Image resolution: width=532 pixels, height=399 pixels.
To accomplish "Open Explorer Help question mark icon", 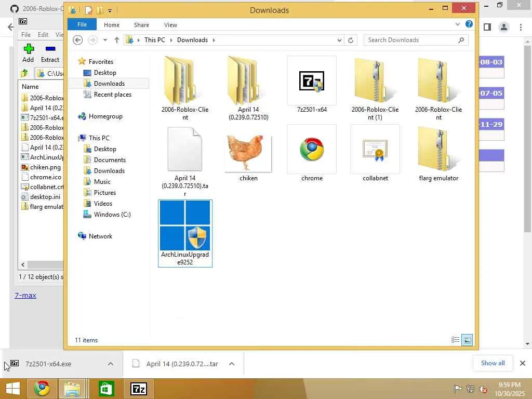I will point(469,24).
